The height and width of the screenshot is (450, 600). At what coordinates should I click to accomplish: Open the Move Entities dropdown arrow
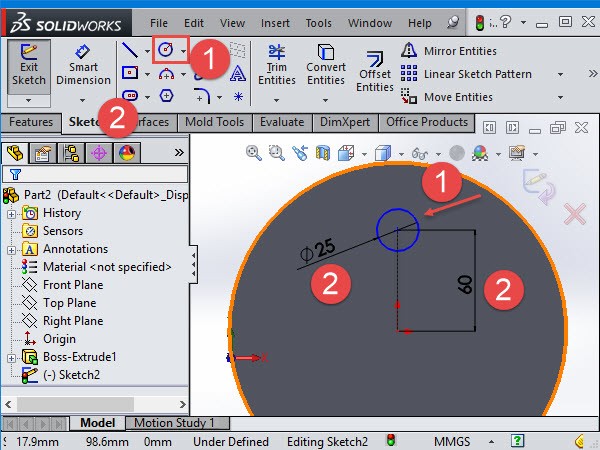click(560, 97)
